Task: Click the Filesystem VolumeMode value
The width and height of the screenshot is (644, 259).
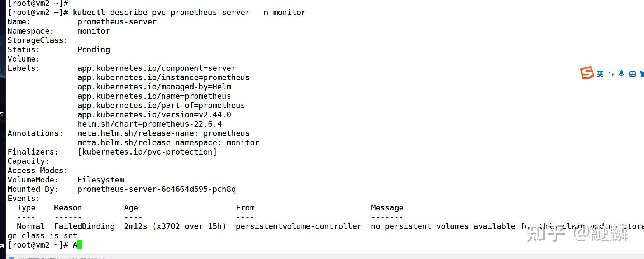Action: pyautogui.click(x=101, y=180)
